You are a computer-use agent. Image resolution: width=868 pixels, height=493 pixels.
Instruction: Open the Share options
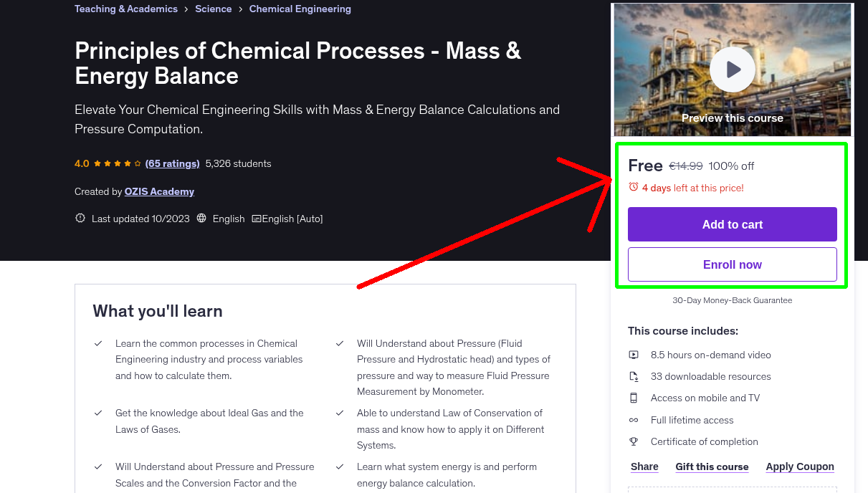point(644,466)
